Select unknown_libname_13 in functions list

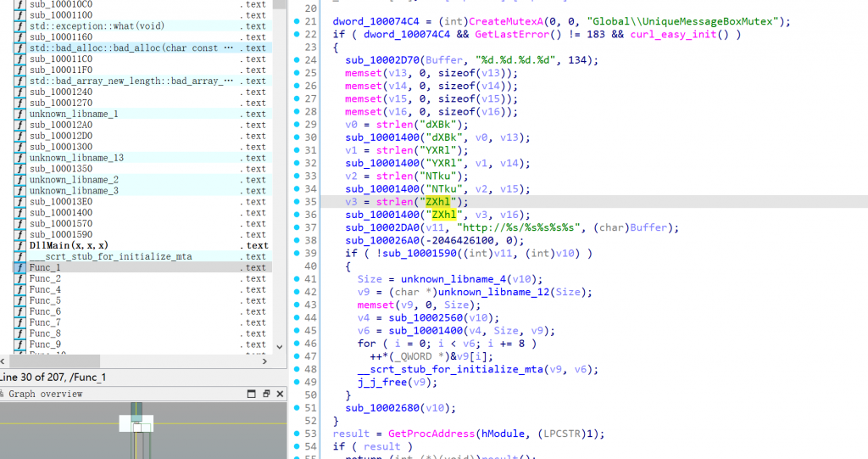[x=142, y=158]
